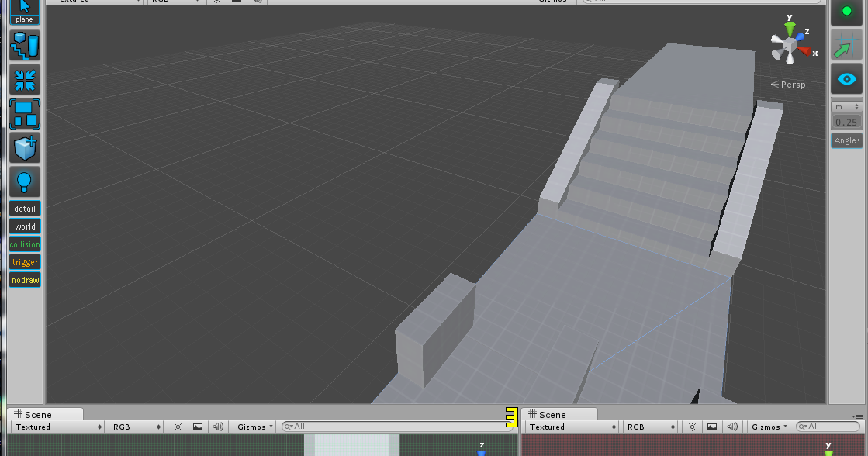Open the m units dropdown
This screenshot has width=868, height=456.
[847, 107]
